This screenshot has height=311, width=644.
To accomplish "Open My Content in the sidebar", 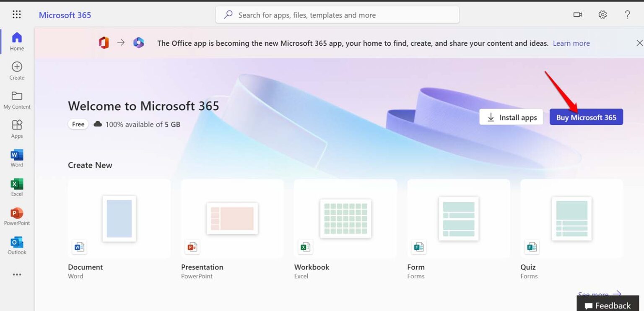I will click(x=17, y=100).
